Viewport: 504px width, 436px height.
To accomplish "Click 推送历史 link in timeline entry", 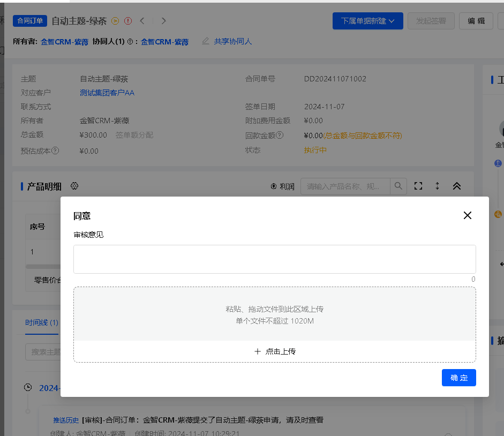I will (66, 420).
